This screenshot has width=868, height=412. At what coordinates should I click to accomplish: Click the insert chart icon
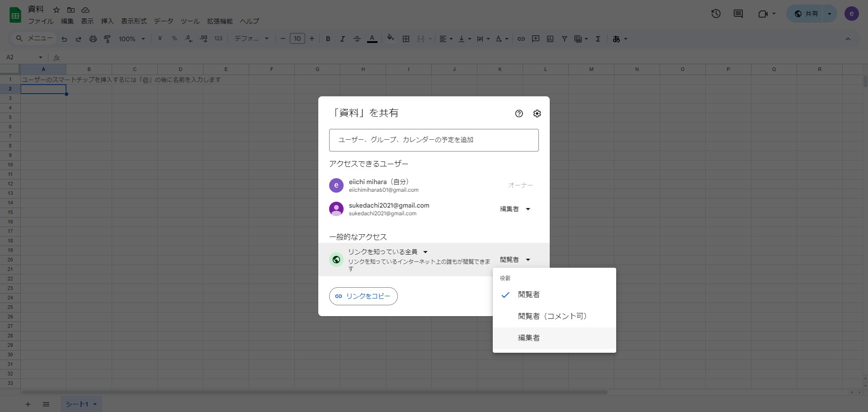click(x=550, y=39)
